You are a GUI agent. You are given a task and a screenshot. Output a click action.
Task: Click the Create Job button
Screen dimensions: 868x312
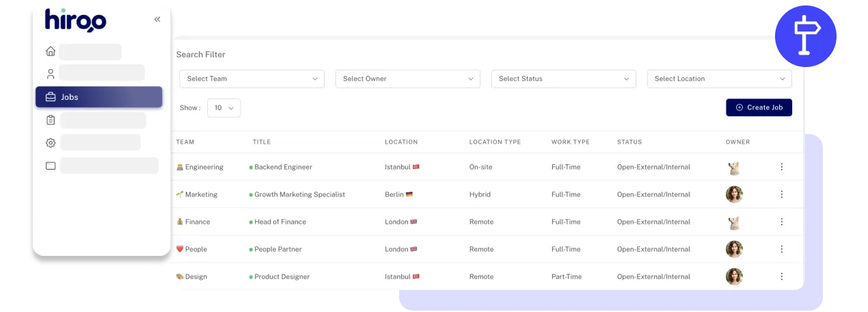(x=759, y=107)
